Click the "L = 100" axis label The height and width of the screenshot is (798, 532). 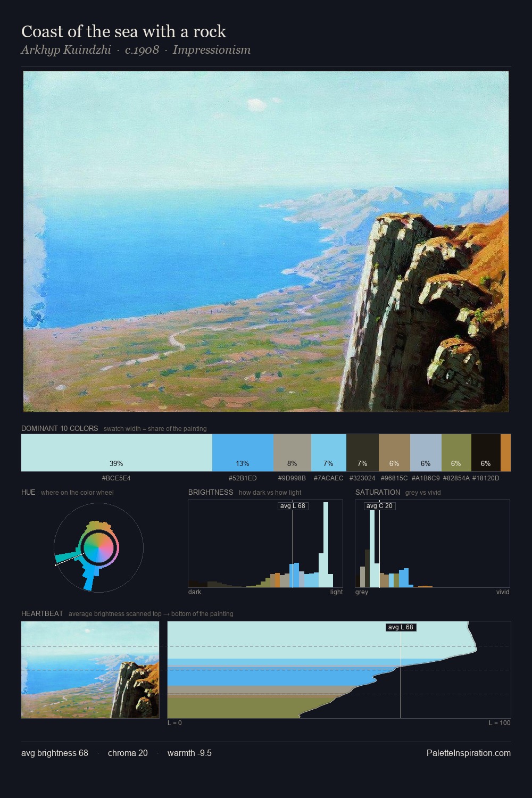coord(500,723)
